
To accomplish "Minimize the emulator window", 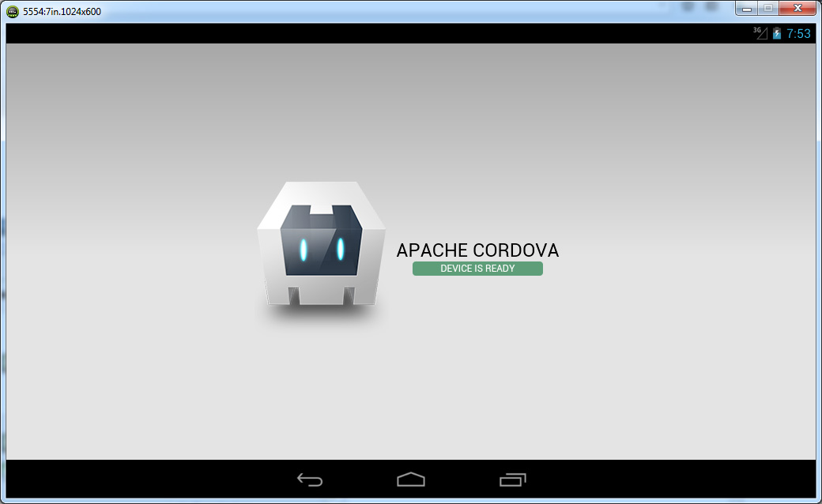I will [x=746, y=8].
